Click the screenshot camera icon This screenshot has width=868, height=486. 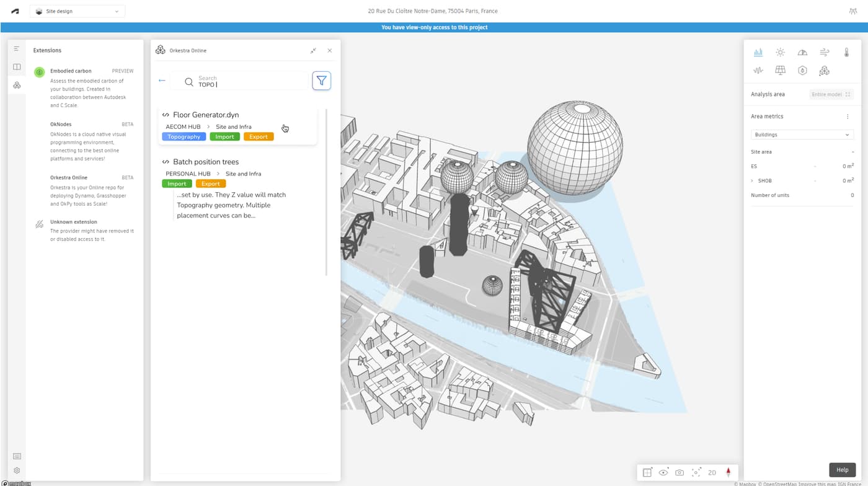(x=680, y=472)
